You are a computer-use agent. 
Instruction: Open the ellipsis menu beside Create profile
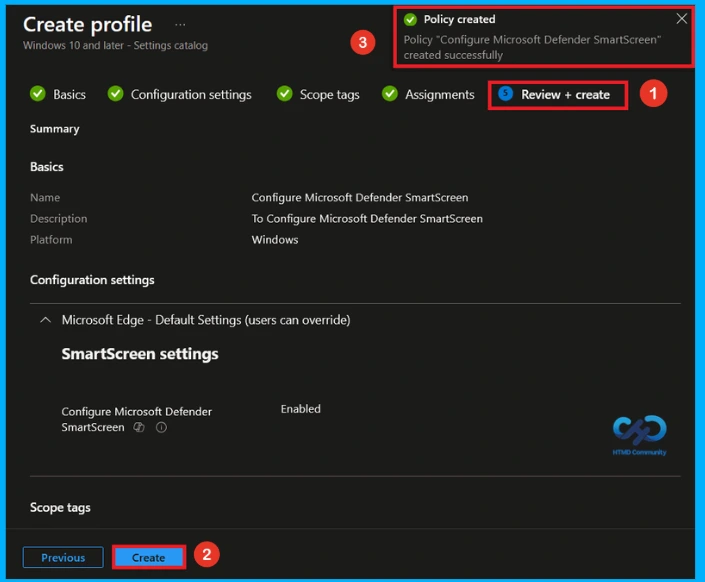coord(180,25)
